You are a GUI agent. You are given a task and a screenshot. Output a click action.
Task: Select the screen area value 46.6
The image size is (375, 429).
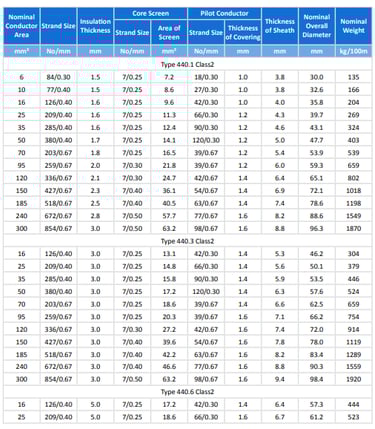169,367
